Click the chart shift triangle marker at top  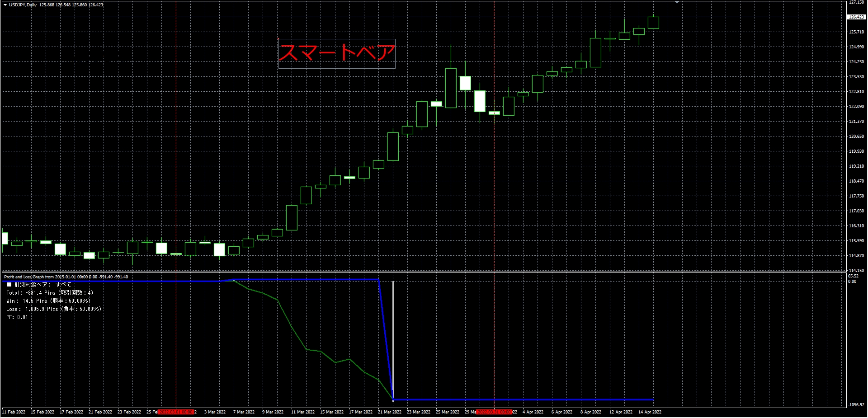tap(677, 3)
